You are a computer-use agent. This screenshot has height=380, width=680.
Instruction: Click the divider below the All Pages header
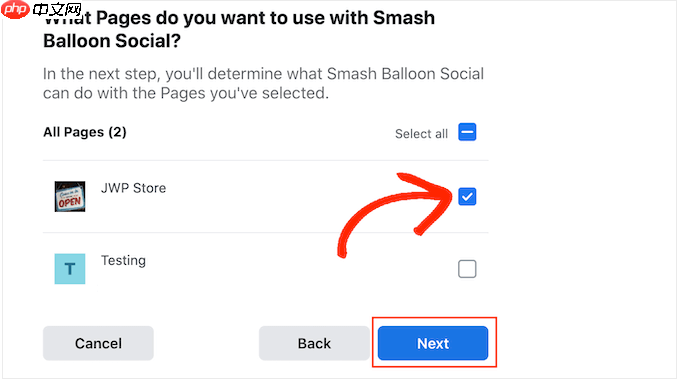point(265,161)
